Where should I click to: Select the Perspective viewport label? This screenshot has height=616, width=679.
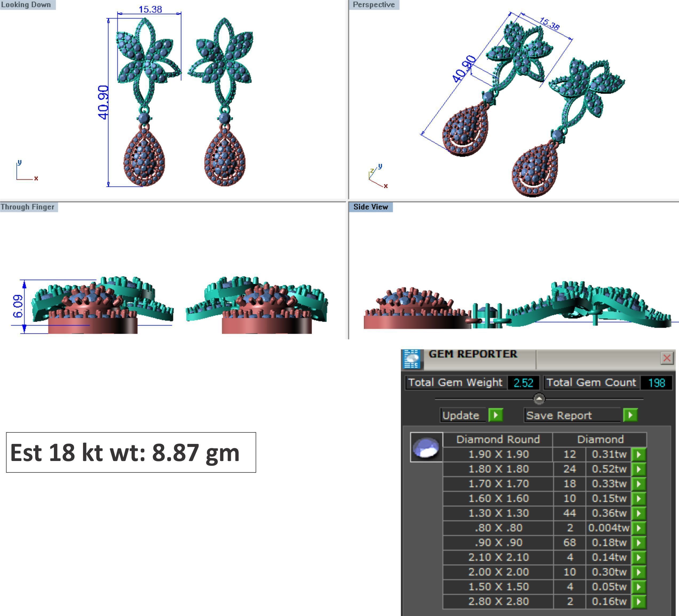(x=374, y=5)
